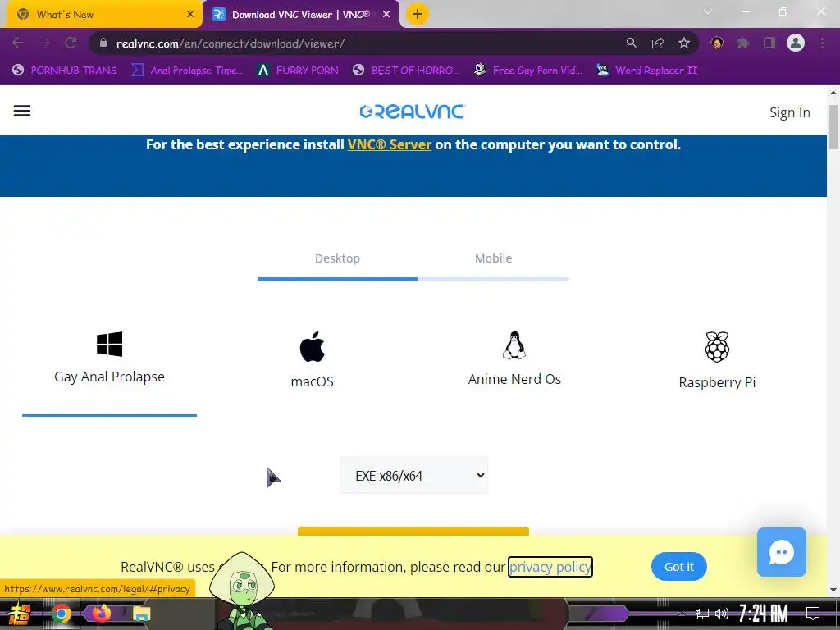Viewport: 840px width, 630px height.
Task: Select the macOS platform option
Action: coord(312,359)
